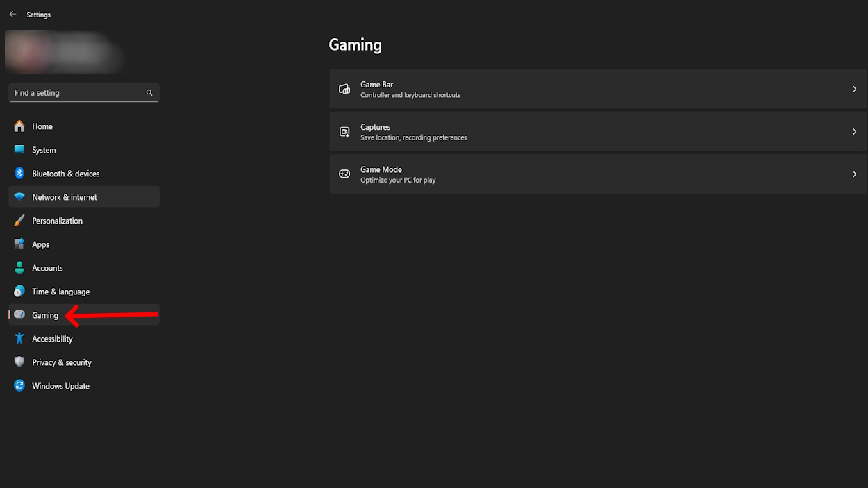Open the Accounts settings page
The width and height of the screenshot is (868, 488).
tap(47, 268)
